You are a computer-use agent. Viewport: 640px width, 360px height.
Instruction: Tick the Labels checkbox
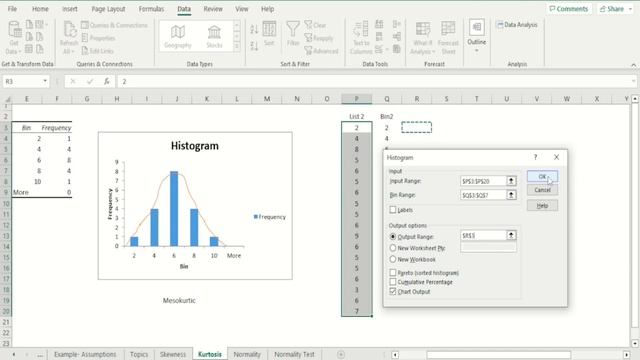393,210
